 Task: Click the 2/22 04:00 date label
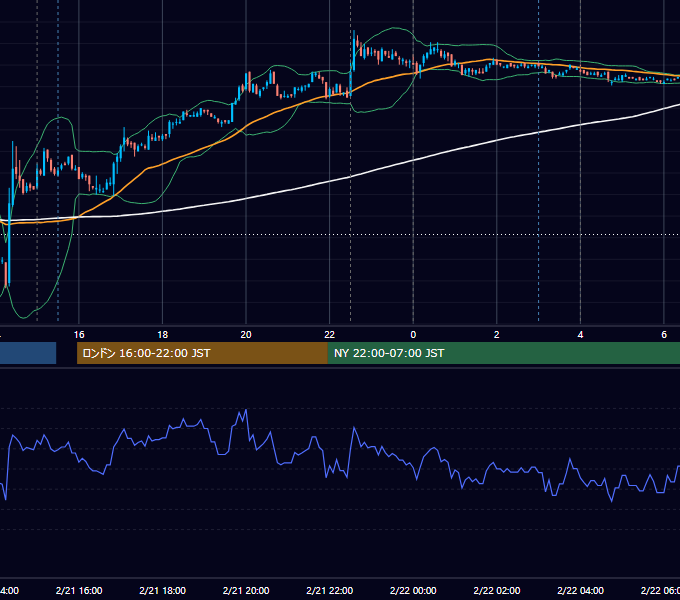coord(580,590)
